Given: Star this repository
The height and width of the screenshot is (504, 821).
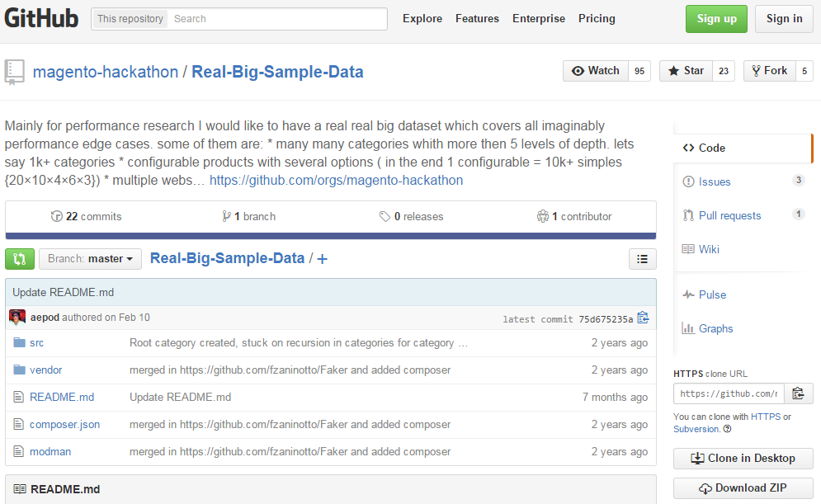Looking at the screenshot, I should [685, 71].
